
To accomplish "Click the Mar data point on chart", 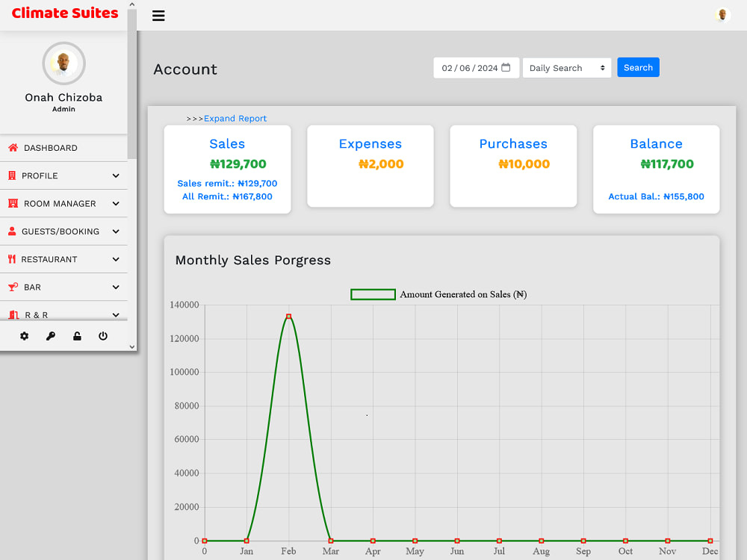I will (x=331, y=541).
